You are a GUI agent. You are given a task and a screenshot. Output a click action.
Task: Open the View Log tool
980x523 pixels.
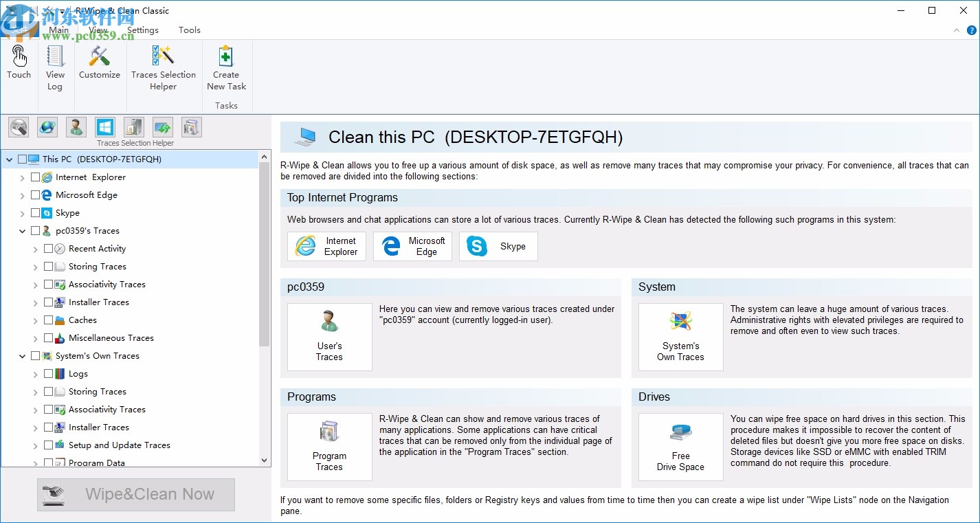55,62
